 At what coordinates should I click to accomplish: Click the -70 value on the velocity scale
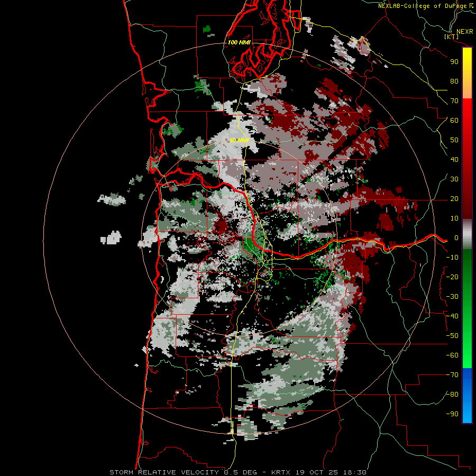click(x=452, y=375)
